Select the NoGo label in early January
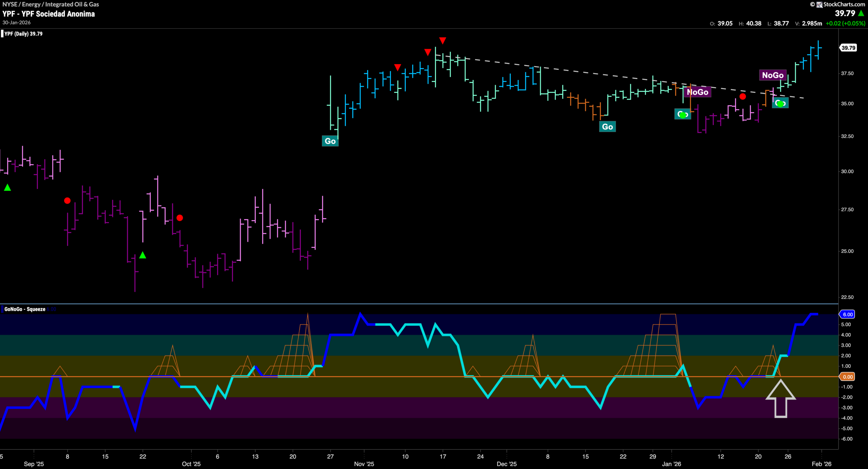Image resolution: width=868 pixels, height=469 pixels. [x=698, y=92]
